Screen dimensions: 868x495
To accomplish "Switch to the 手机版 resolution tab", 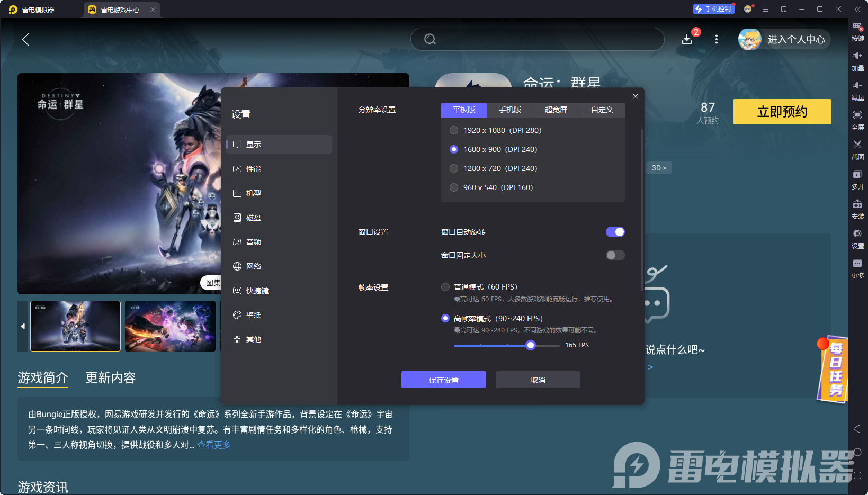I will point(509,110).
